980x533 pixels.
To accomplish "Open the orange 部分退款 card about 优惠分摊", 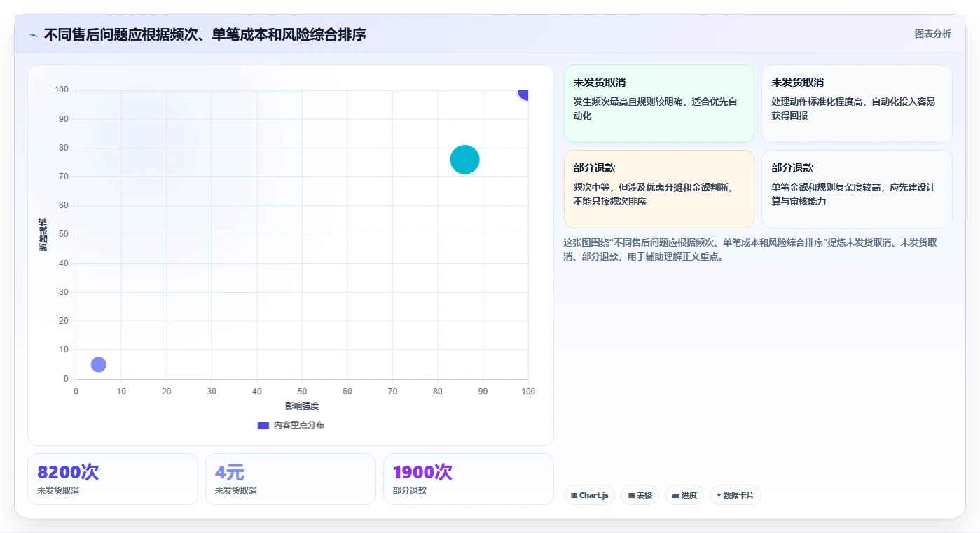I will tap(659, 189).
